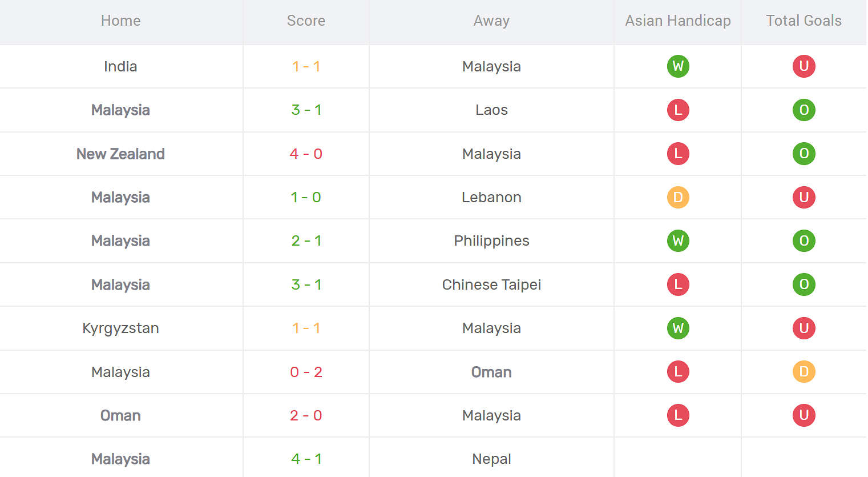Open the Nepal away team link

point(491,459)
